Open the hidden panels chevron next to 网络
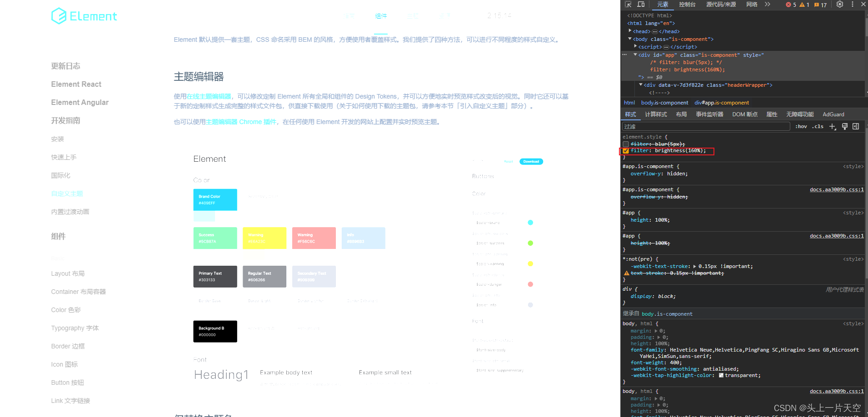Screen dimensions: 868x417 coord(768,5)
